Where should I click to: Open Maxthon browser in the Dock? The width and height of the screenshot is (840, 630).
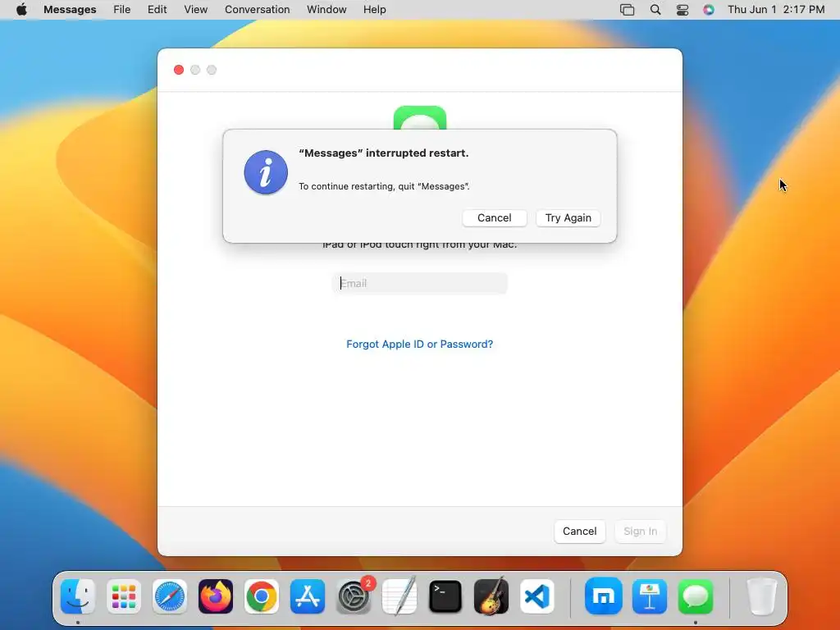click(x=604, y=596)
